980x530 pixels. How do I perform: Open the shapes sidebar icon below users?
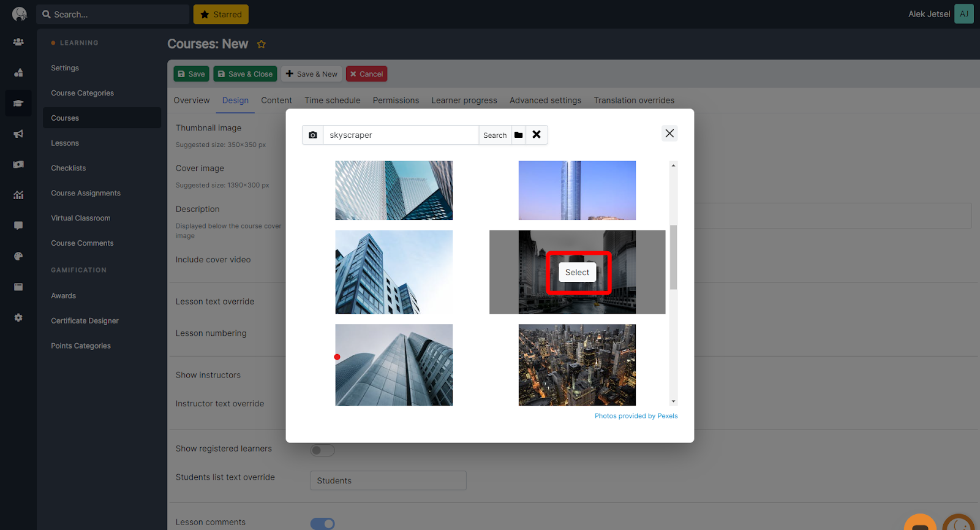[x=18, y=72]
